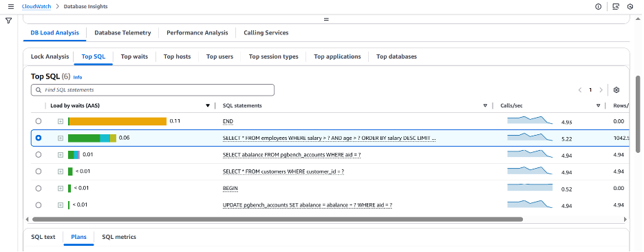Click the hexagon settings icon top right

pos(630,7)
